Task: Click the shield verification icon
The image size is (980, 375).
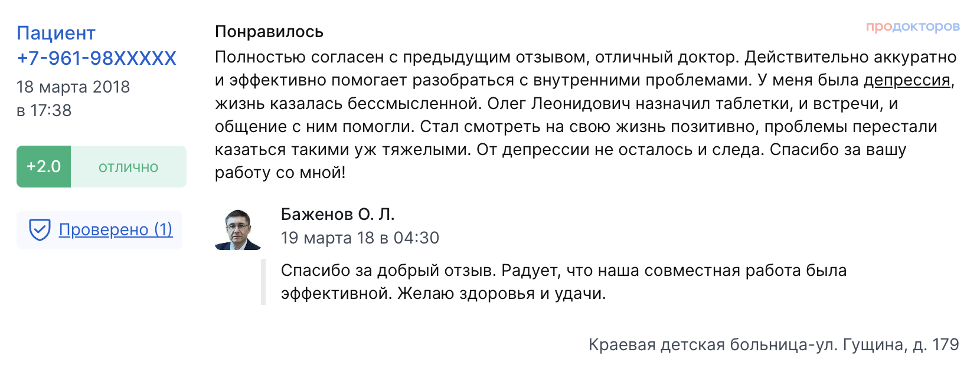Action: click(40, 229)
